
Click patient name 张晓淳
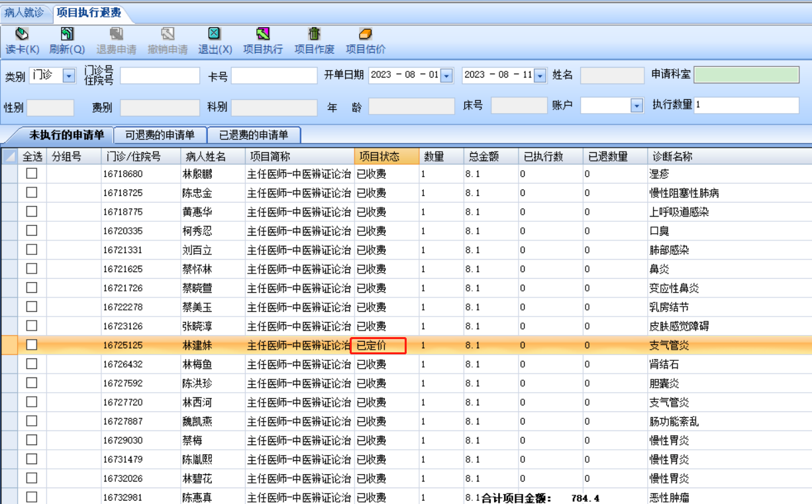coord(197,327)
